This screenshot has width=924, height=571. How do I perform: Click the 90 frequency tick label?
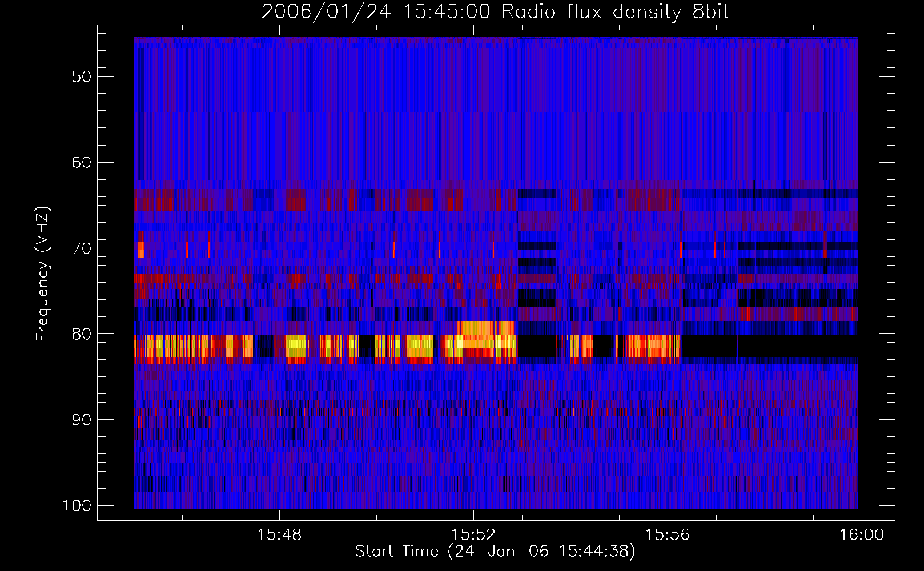point(82,420)
